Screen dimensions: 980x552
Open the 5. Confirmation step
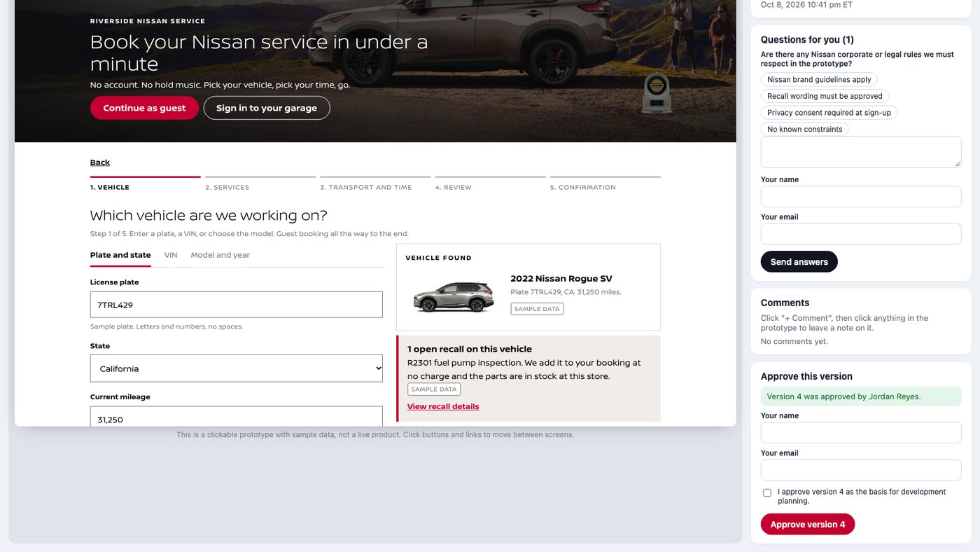605,184
